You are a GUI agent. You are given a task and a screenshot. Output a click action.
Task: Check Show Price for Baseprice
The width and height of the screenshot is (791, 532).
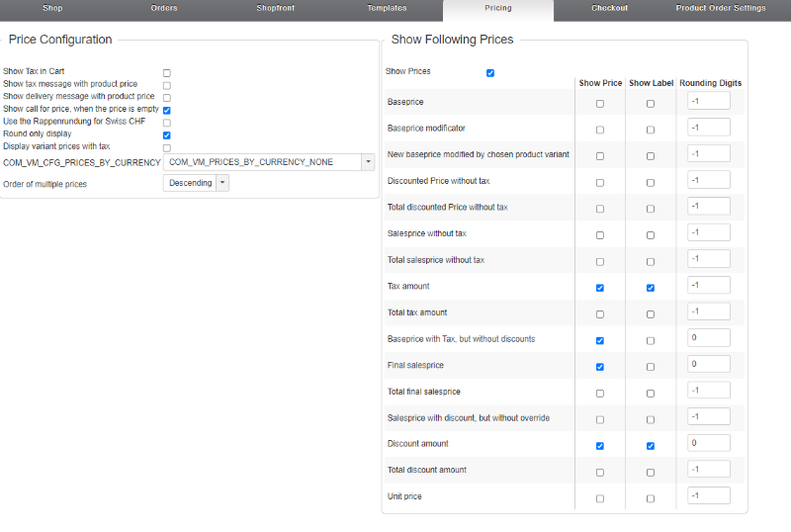coord(600,104)
